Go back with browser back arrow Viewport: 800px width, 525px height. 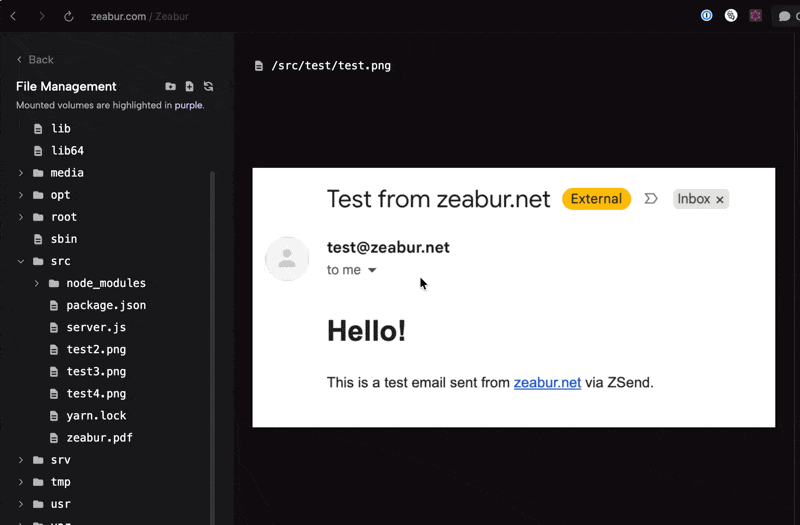tap(13, 17)
